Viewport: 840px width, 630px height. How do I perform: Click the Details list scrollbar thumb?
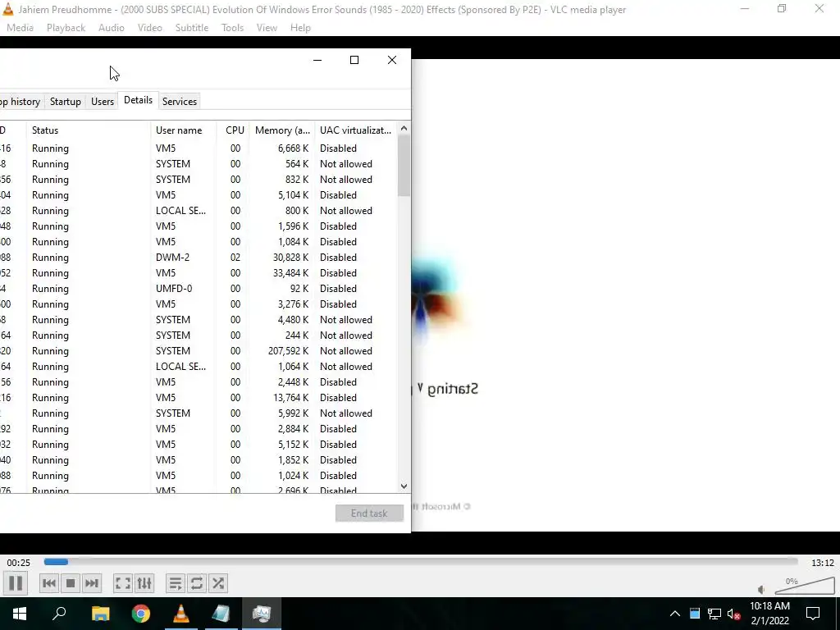(404, 165)
